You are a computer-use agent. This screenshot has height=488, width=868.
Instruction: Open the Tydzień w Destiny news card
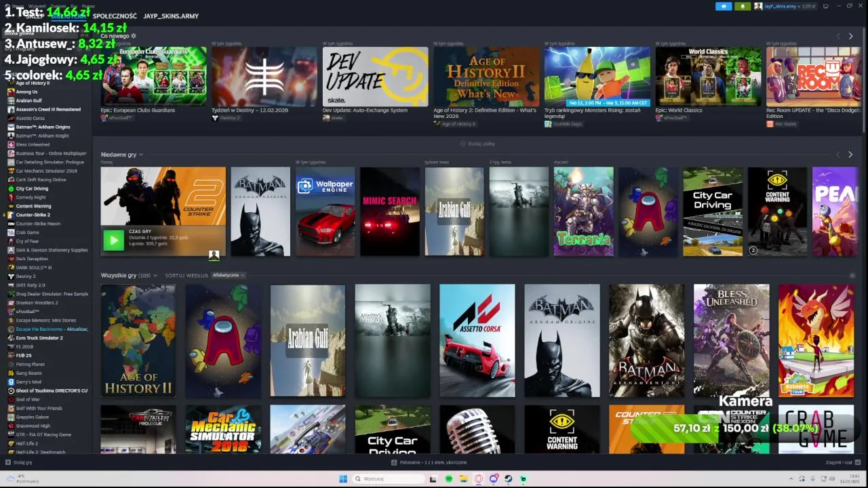tap(264, 77)
